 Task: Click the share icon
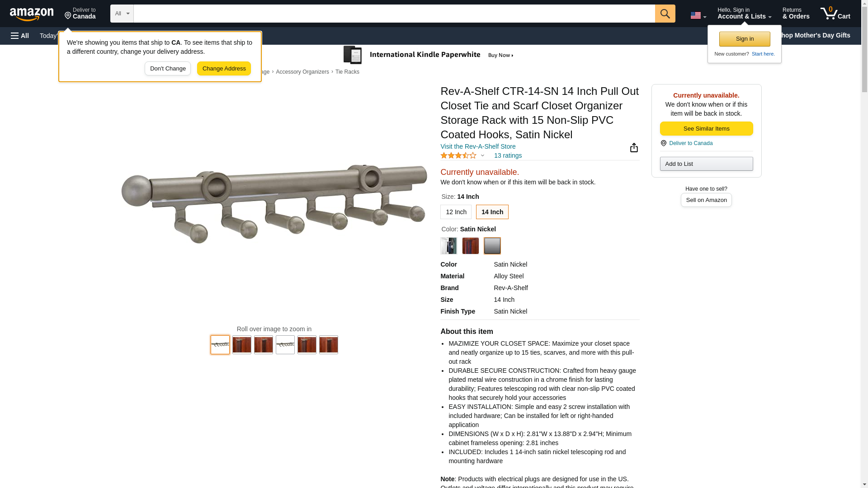coord(634,148)
